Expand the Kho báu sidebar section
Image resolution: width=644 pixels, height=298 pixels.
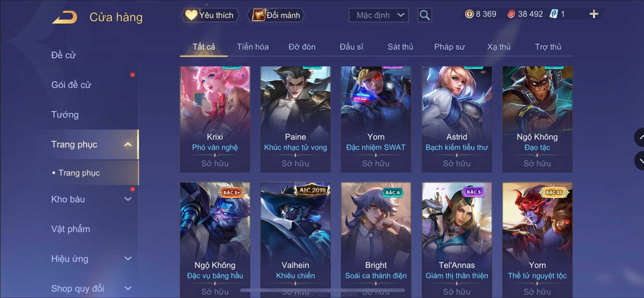click(128, 199)
